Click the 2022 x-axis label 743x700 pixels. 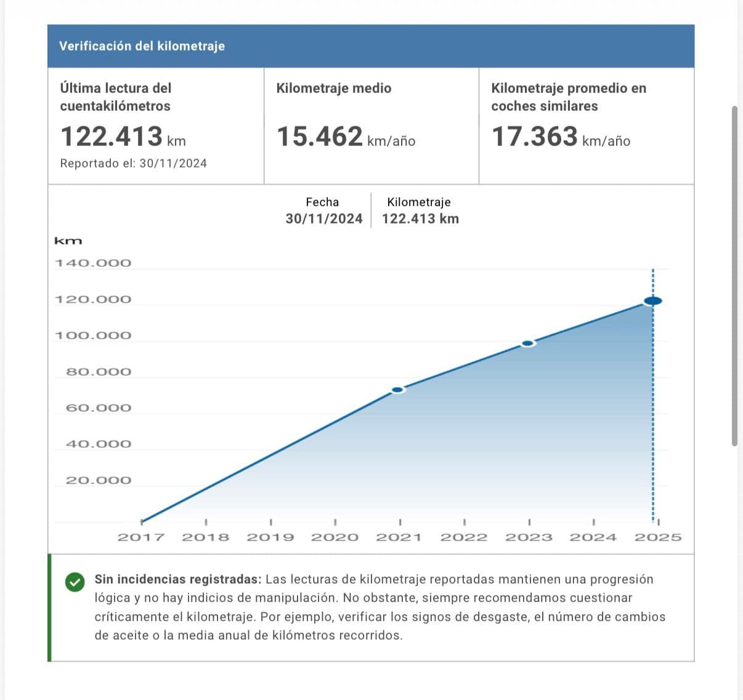(463, 537)
